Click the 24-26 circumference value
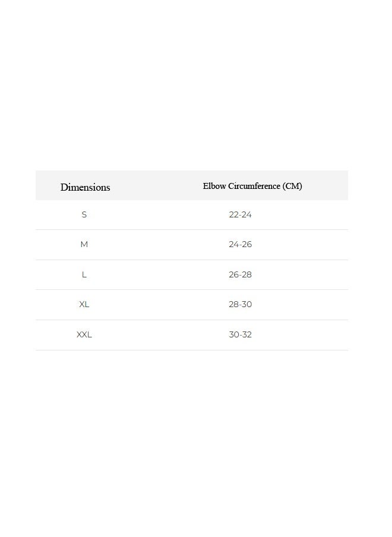Image resolution: width=392 pixels, height=537 pixels. (x=240, y=245)
